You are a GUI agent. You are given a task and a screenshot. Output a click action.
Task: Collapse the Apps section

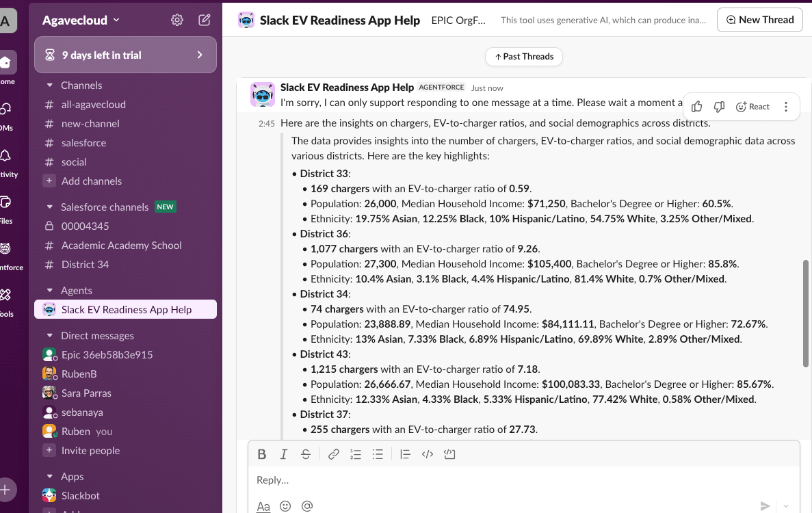click(x=50, y=476)
